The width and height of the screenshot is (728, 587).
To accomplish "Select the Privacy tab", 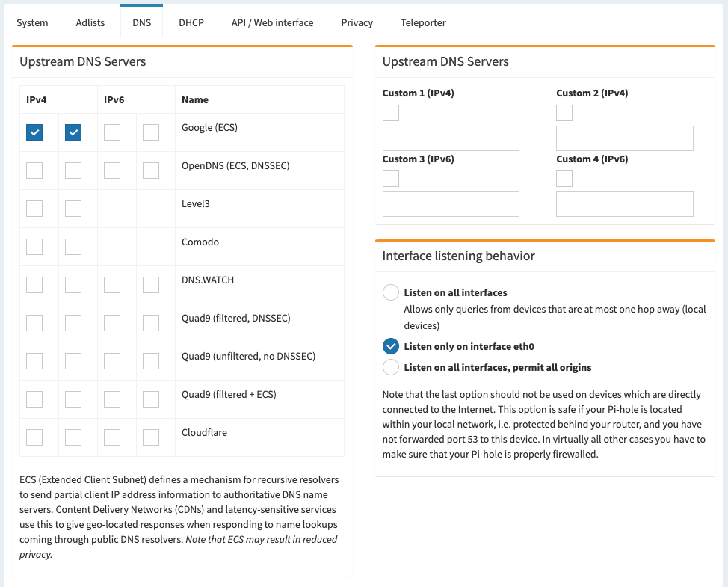I will 357,22.
